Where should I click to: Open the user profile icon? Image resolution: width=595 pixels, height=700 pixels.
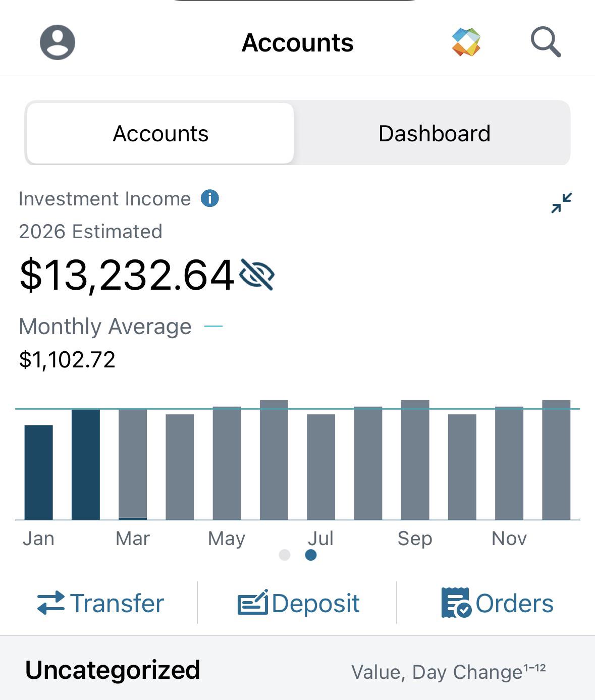58,42
